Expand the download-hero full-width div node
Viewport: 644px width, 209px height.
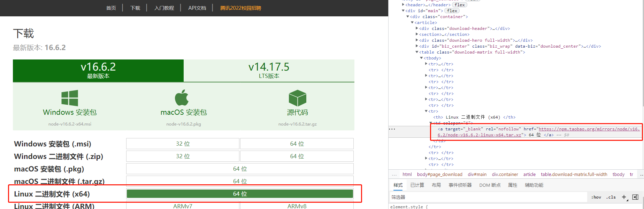click(x=417, y=40)
